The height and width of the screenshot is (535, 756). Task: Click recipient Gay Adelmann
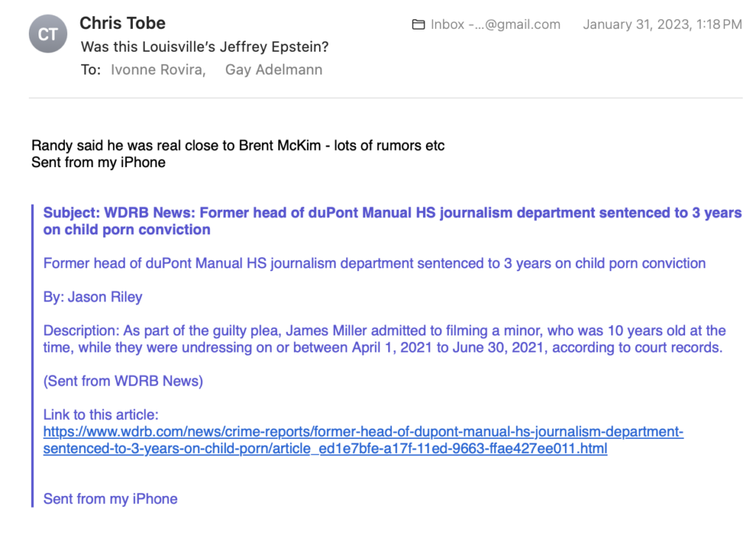pos(273,69)
